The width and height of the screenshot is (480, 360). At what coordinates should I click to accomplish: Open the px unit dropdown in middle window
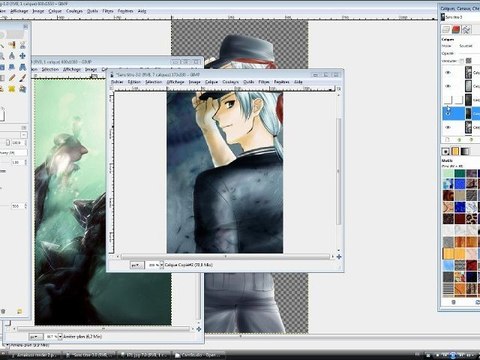coord(35,337)
